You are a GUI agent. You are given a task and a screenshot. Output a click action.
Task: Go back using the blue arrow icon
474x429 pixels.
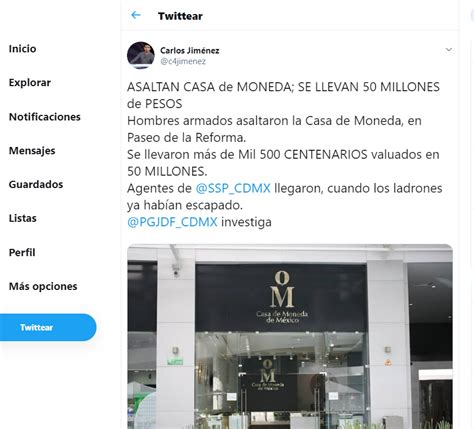pos(136,15)
